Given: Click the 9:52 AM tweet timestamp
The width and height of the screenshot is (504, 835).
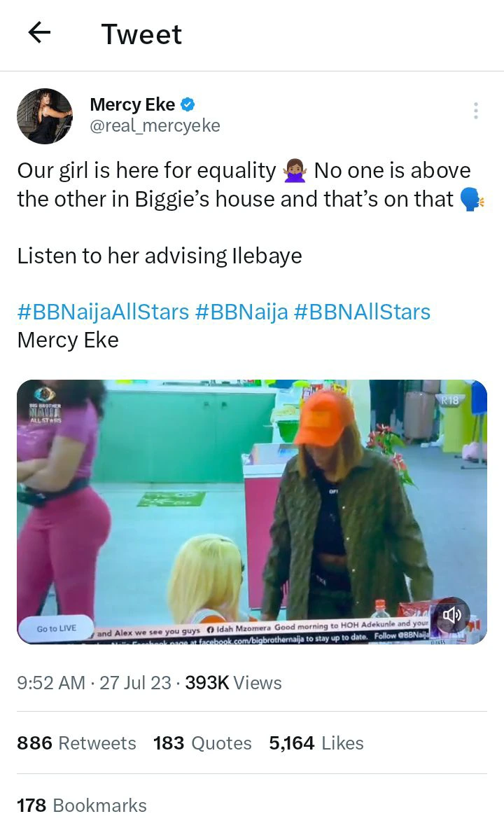Looking at the screenshot, I should tap(51, 683).
